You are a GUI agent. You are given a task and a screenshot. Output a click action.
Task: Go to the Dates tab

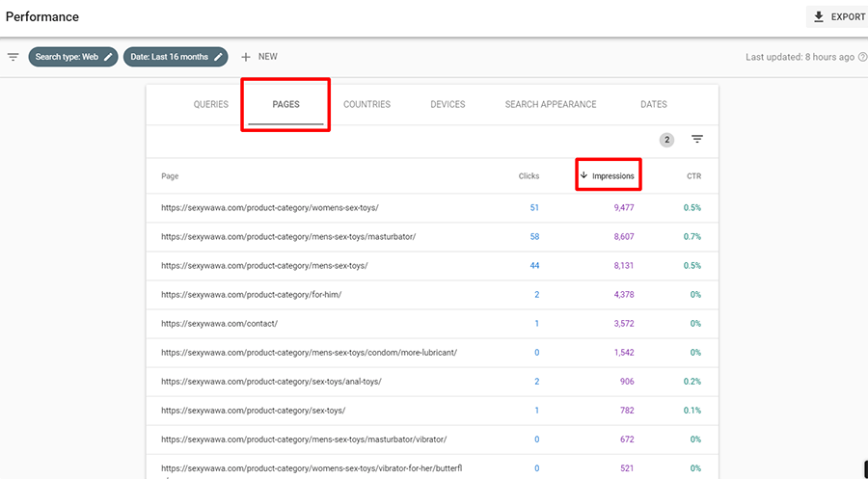(x=654, y=104)
